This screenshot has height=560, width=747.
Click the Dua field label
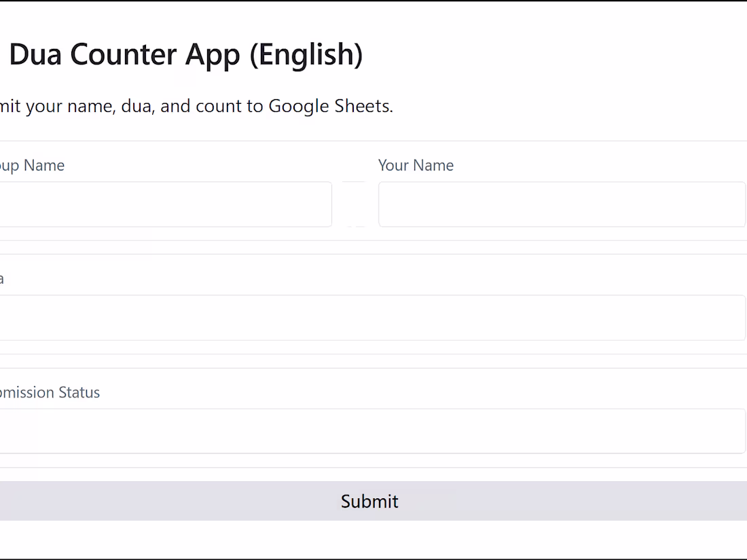[3, 278]
